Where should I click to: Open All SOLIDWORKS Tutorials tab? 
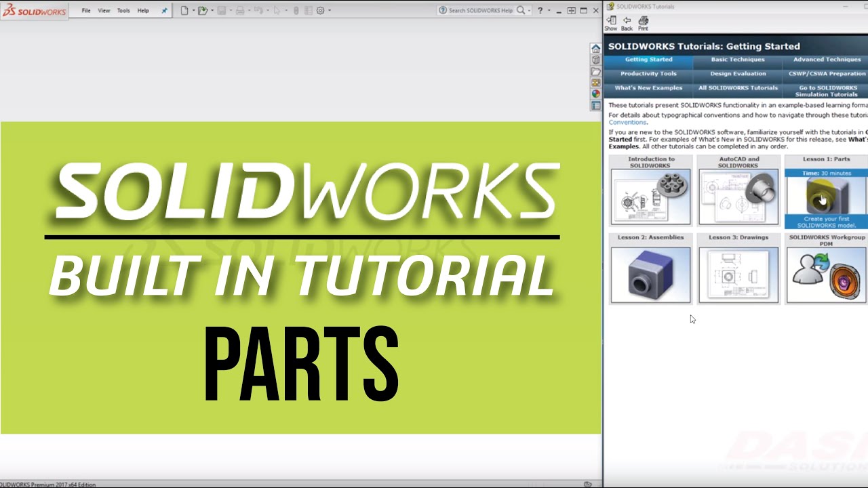coord(738,90)
